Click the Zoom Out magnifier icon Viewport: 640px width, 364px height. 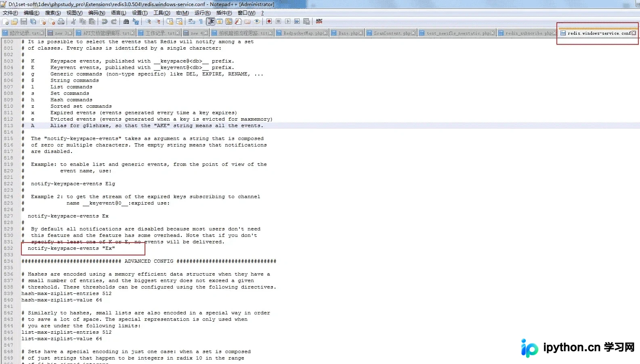pyautogui.click(x=157, y=21)
